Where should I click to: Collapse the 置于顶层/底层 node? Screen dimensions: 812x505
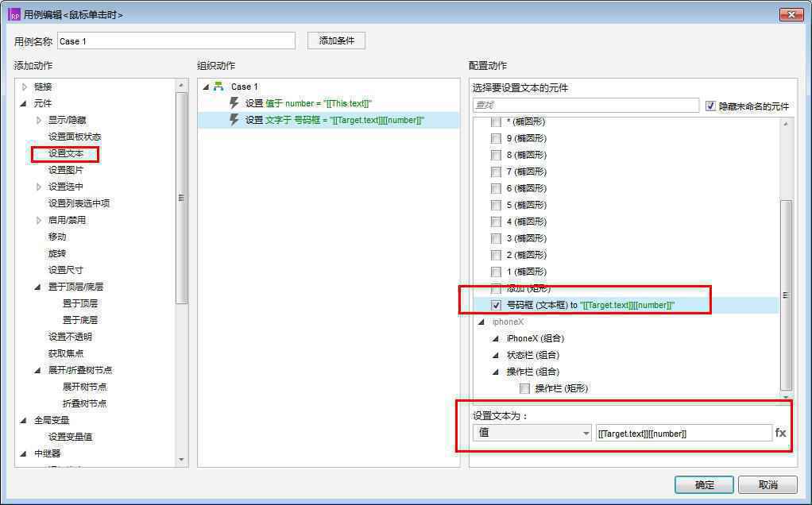(x=38, y=287)
